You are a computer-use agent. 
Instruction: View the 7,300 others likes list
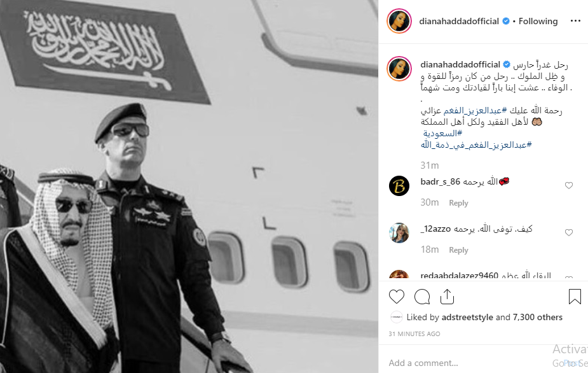pyautogui.click(x=538, y=318)
